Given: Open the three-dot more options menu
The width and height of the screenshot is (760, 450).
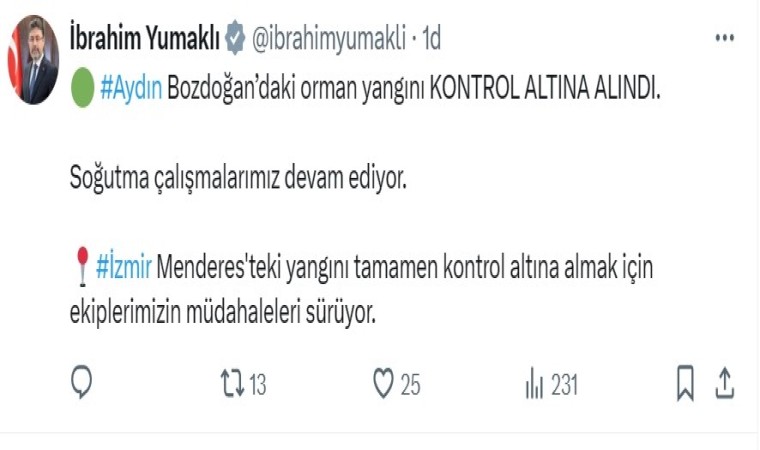Looking at the screenshot, I should click(x=725, y=37).
